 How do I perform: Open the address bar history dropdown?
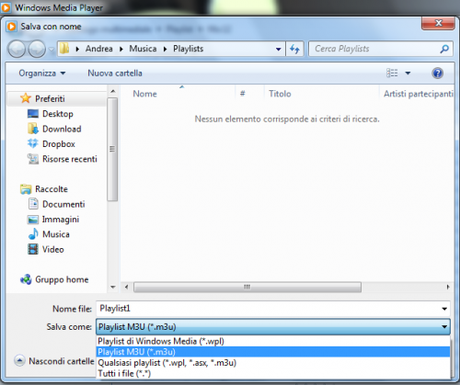[278, 49]
